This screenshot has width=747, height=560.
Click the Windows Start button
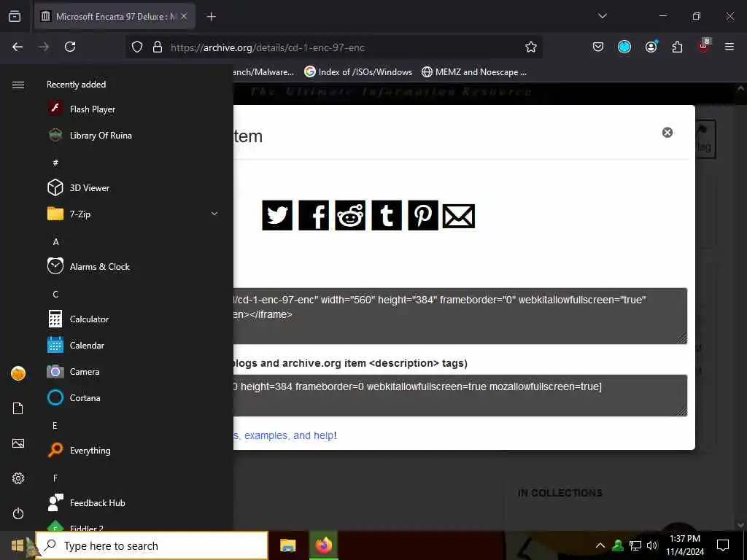pyautogui.click(x=18, y=545)
